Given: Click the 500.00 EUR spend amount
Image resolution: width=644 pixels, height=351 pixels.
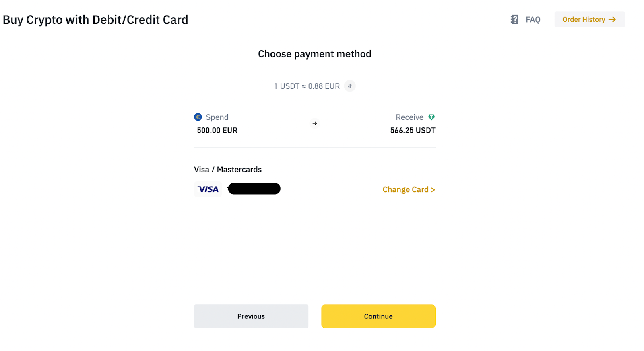Looking at the screenshot, I should [x=217, y=130].
